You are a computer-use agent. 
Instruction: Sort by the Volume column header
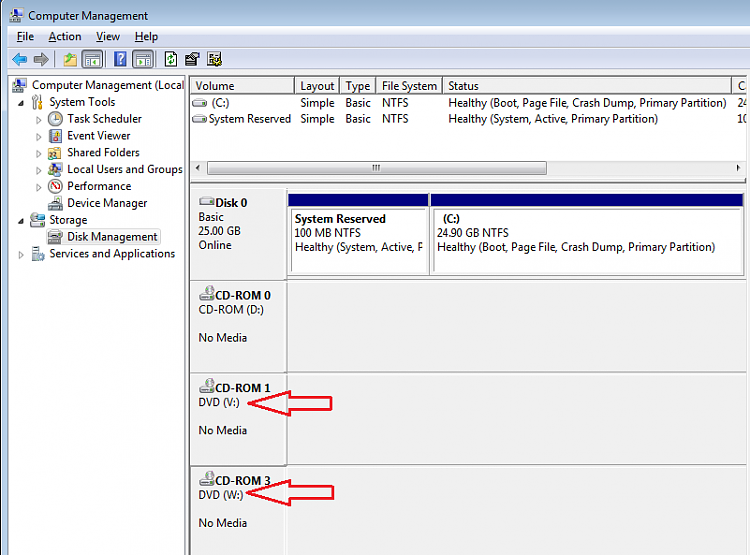pos(242,86)
